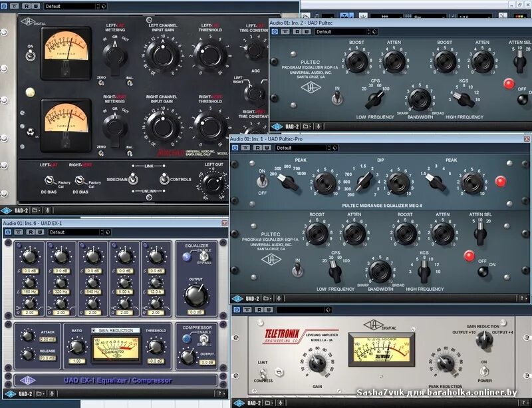Set the LA-2A switch to LIMIT mode

[263, 371]
